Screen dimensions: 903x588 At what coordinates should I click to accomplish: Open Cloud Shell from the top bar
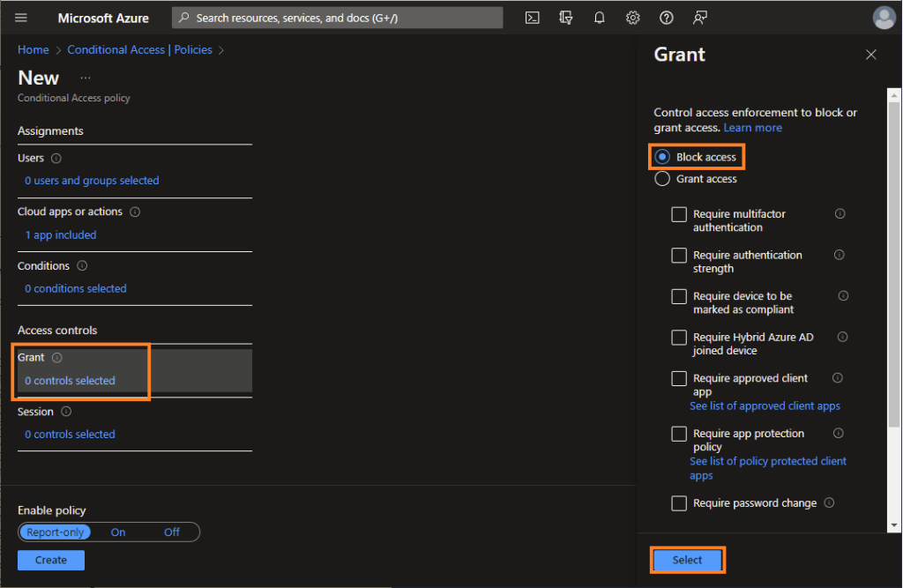tap(532, 18)
